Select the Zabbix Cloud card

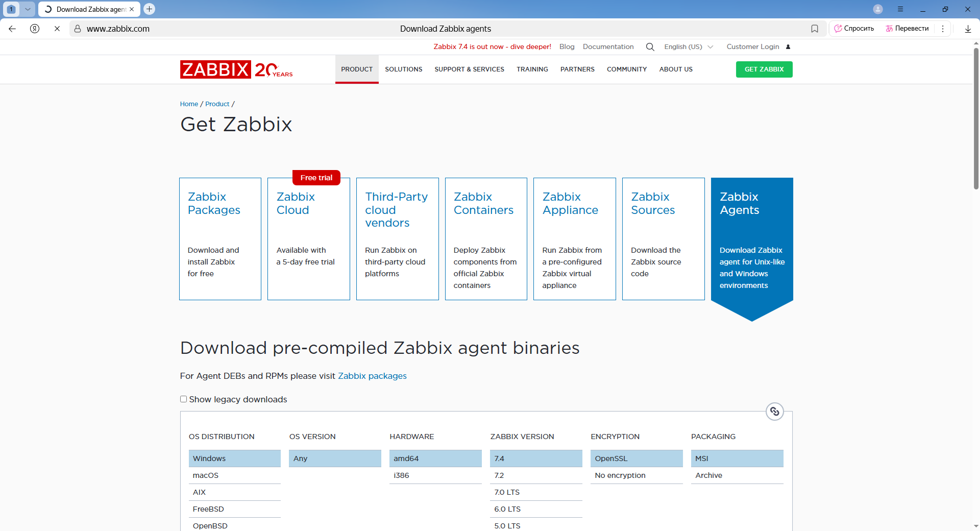(309, 239)
